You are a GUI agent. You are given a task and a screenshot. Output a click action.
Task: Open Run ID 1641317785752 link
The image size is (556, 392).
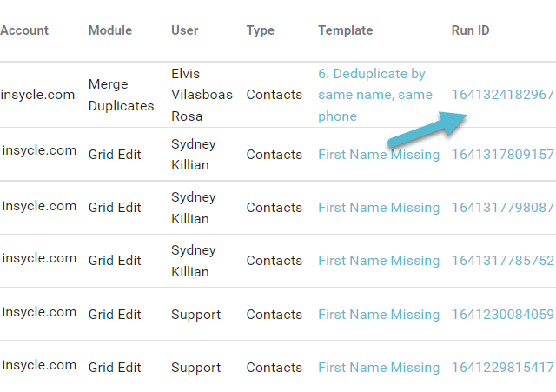point(502,261)
